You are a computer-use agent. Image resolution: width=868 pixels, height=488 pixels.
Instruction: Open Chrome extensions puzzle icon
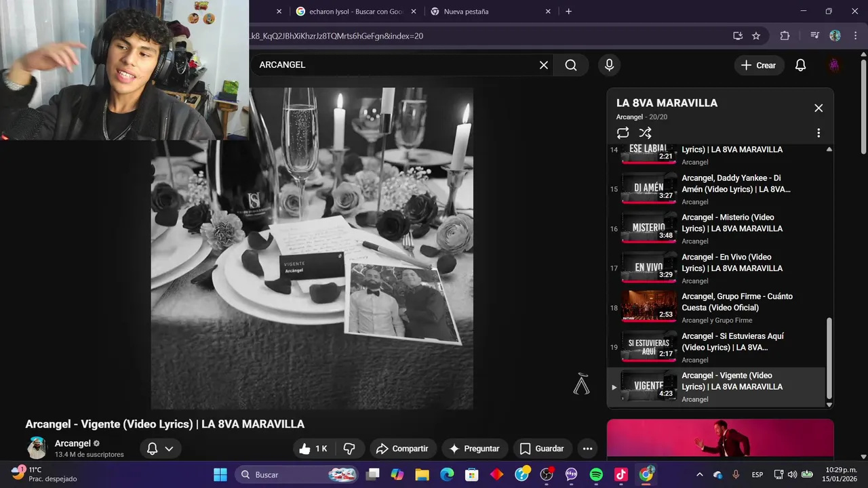pyautogui.click(x=785, y=36)
